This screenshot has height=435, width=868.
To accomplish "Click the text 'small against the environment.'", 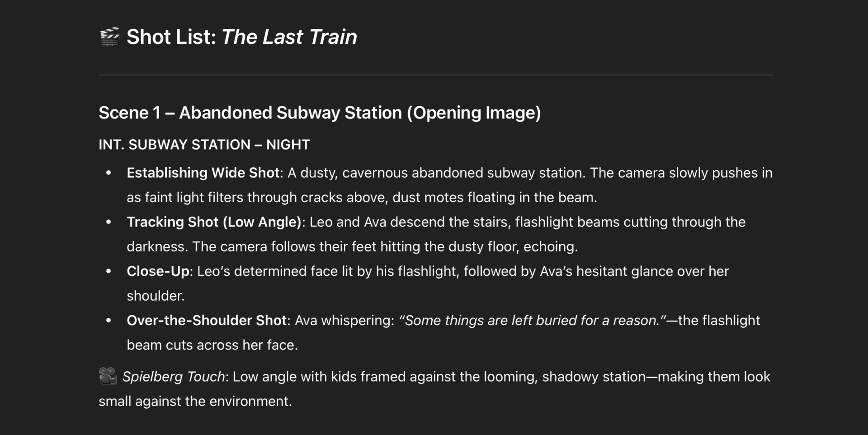I will click(x=195, y=402).
